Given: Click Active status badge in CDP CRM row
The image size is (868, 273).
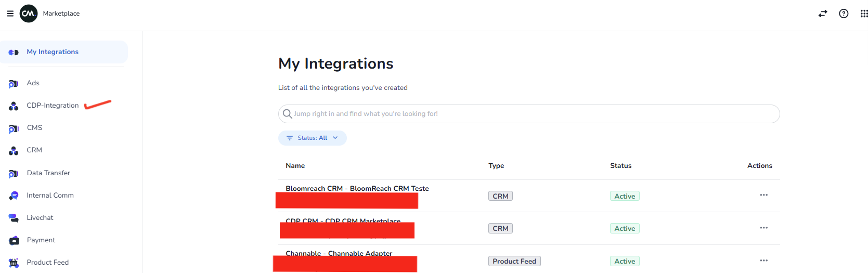Looking at the screenshot, I should coord(625,228).
